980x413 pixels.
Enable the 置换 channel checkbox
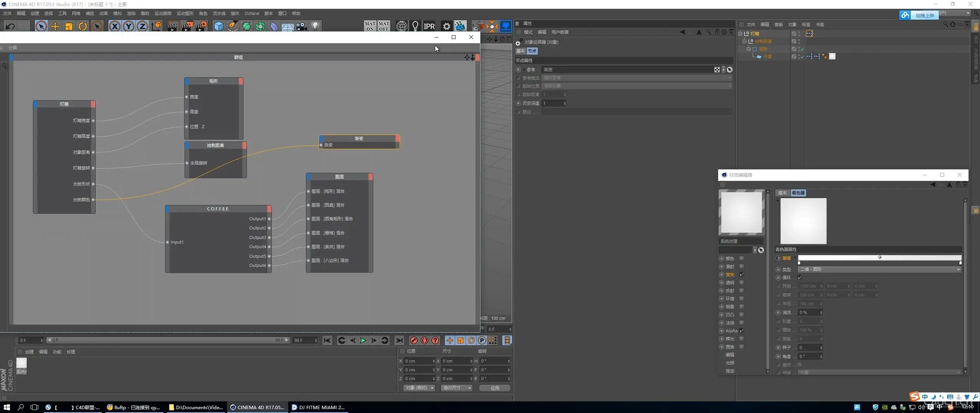pyautogui.click(x=742, y=347)
